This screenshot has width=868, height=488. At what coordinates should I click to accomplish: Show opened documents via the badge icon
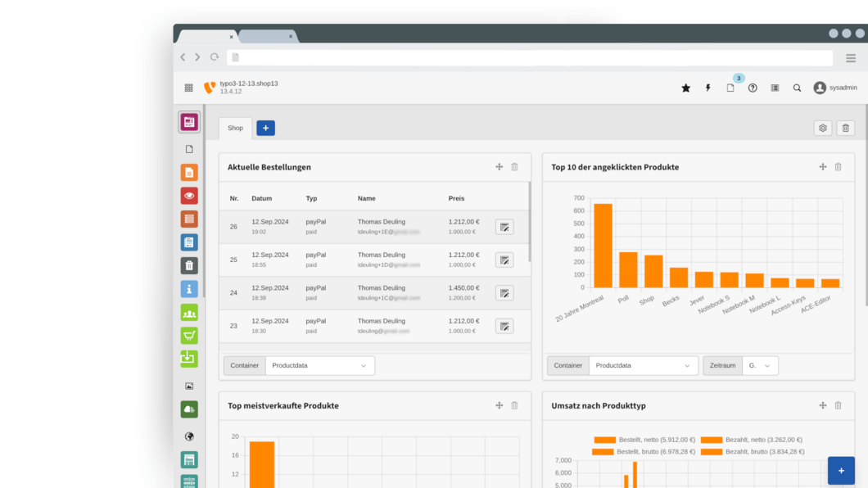click(730, 87)
